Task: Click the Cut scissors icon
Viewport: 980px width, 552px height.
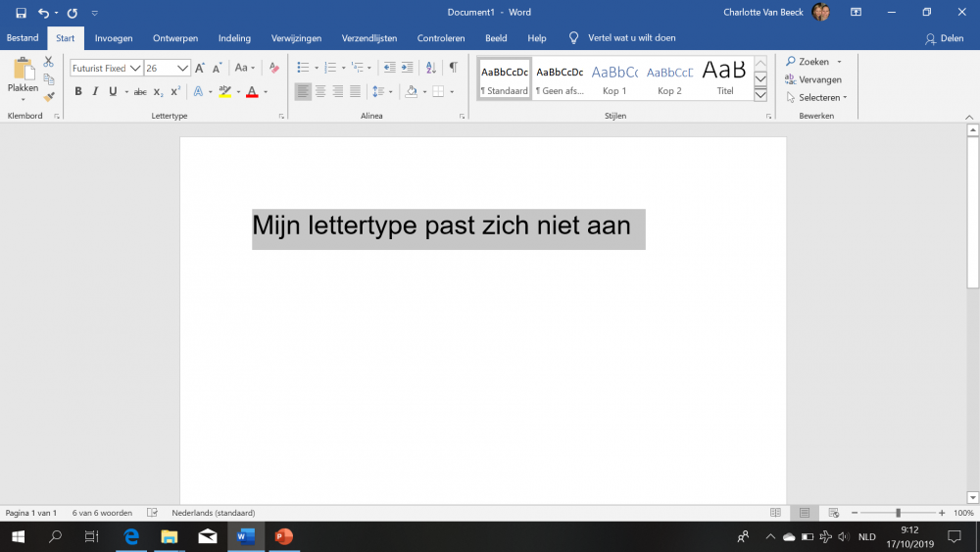Action: pos(49,62)
